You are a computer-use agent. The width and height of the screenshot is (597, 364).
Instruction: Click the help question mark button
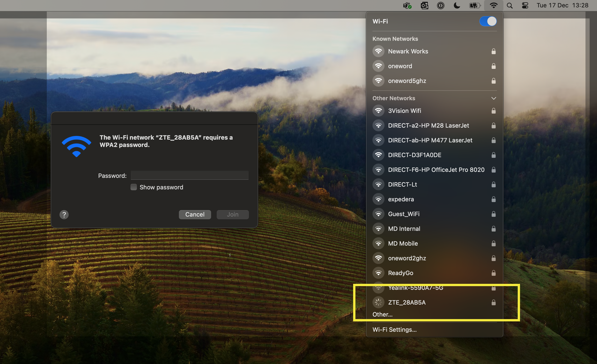64,214
